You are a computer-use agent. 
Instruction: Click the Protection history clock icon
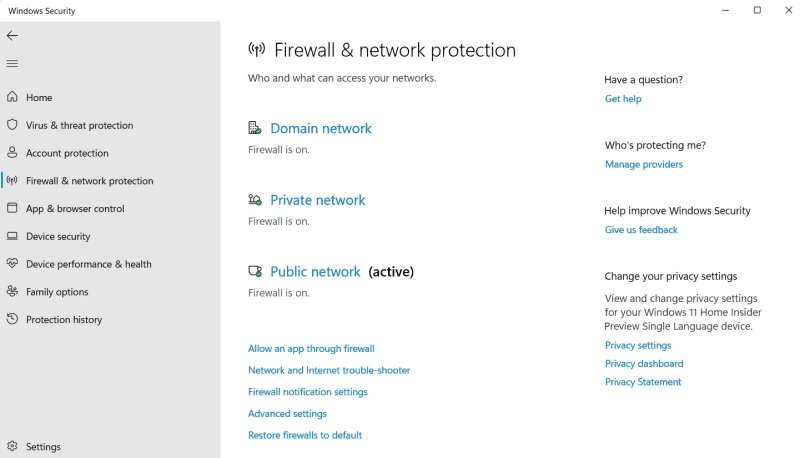point(12,319)
